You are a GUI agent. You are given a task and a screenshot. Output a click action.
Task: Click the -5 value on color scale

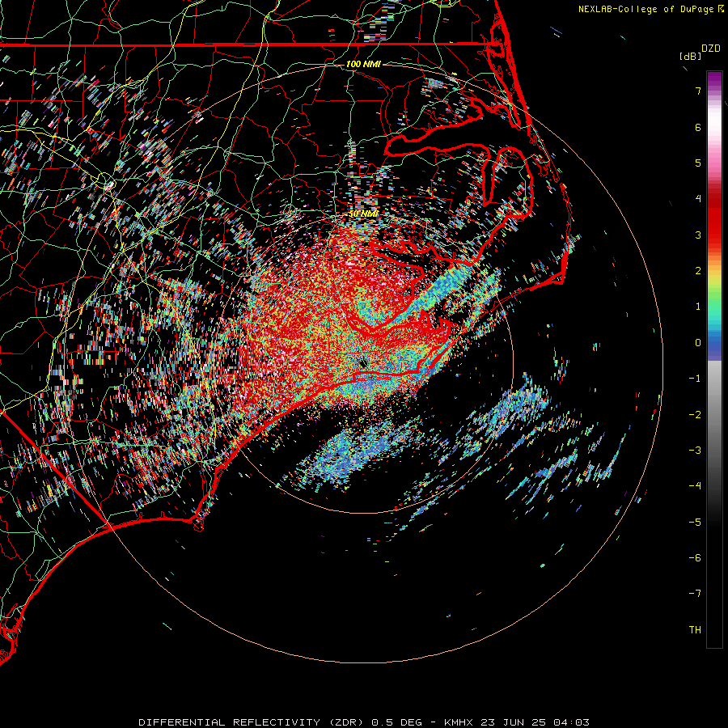tap(695, 523)
